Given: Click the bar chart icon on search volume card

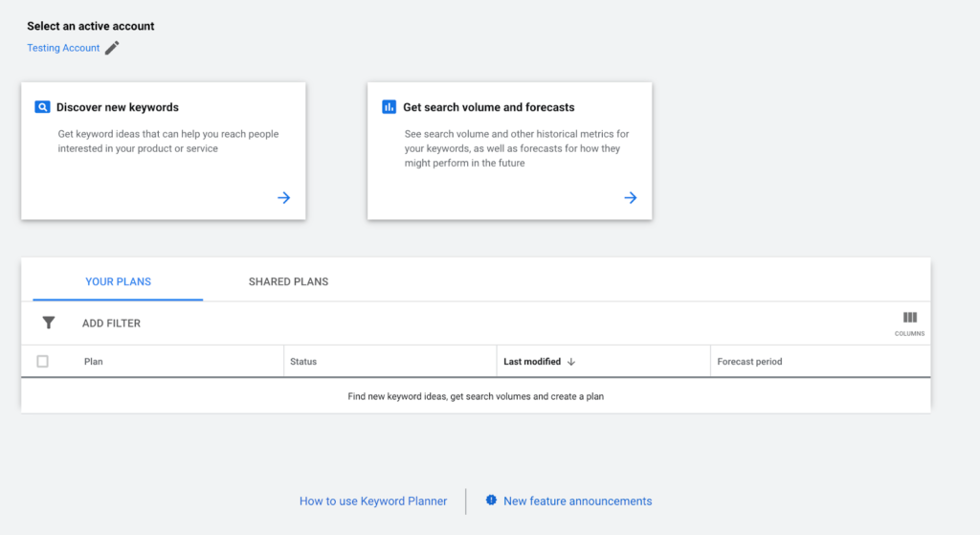Looking at the screenshot, I should click(389, 107).
